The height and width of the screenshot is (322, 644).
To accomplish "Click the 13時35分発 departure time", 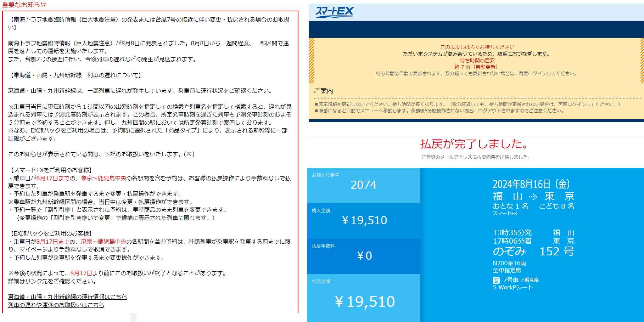I will [512, 233].
